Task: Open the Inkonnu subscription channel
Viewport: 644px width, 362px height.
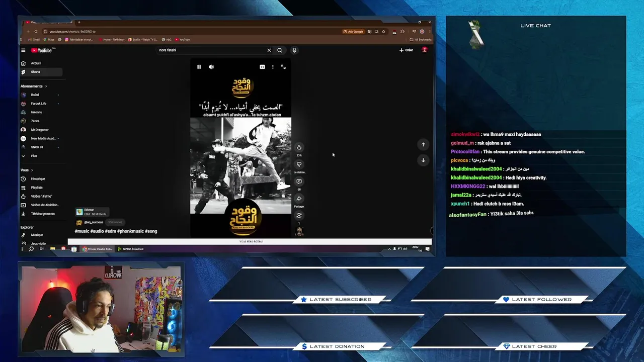Action: pyautogui.click(x=40, y=112)
